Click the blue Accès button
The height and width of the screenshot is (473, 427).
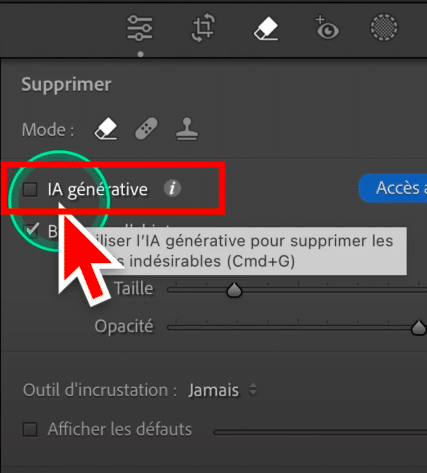pos(393,188)
